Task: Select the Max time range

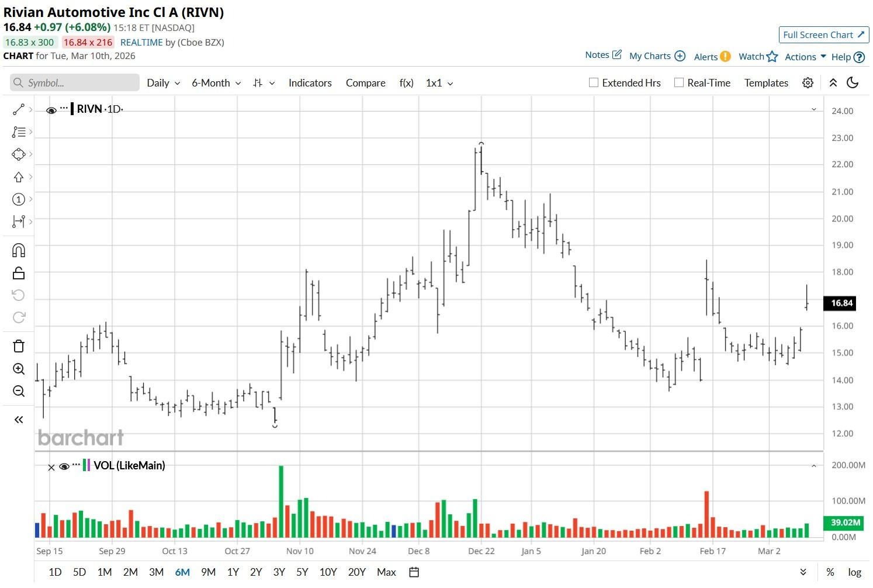Action: tap(386, 572)
